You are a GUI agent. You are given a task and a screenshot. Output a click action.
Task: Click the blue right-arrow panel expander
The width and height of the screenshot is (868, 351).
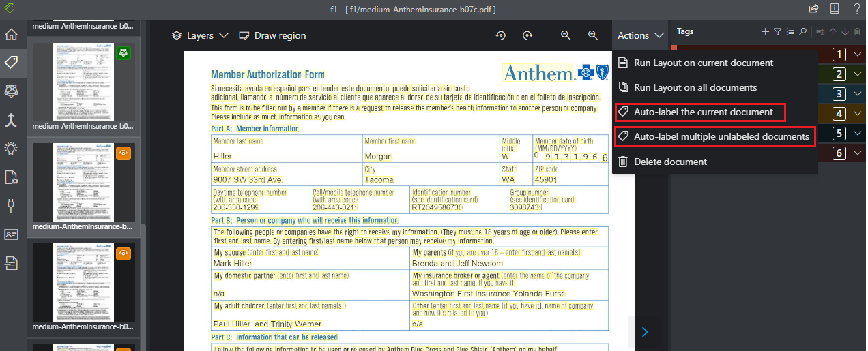pyautogui.click(x=645, y=332)
